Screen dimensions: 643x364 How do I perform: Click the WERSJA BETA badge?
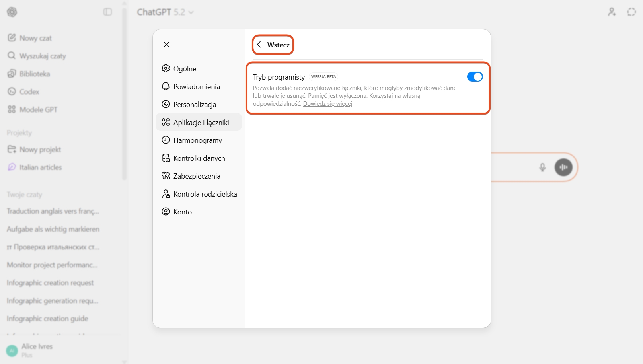point(323,77)
